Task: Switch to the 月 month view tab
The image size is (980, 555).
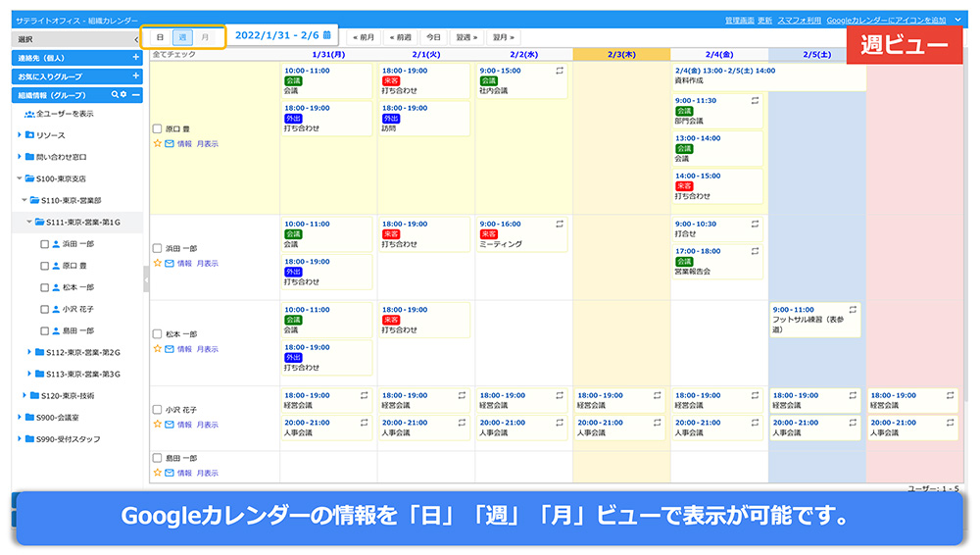Action: [205, 37]
